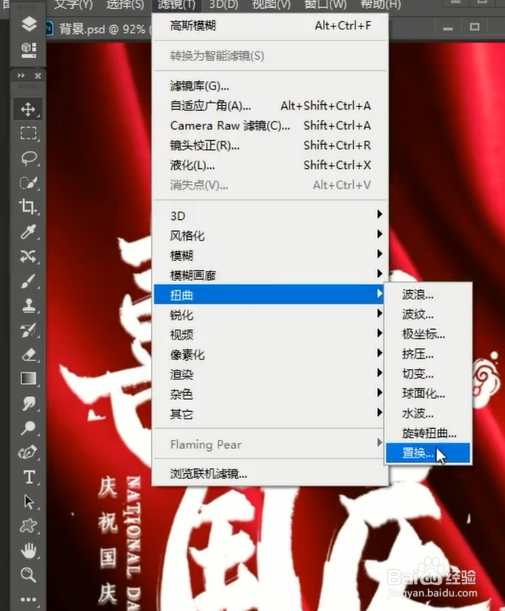Expand the 像素化 submenu
The image size is (505, 611).
pos(270,355)
